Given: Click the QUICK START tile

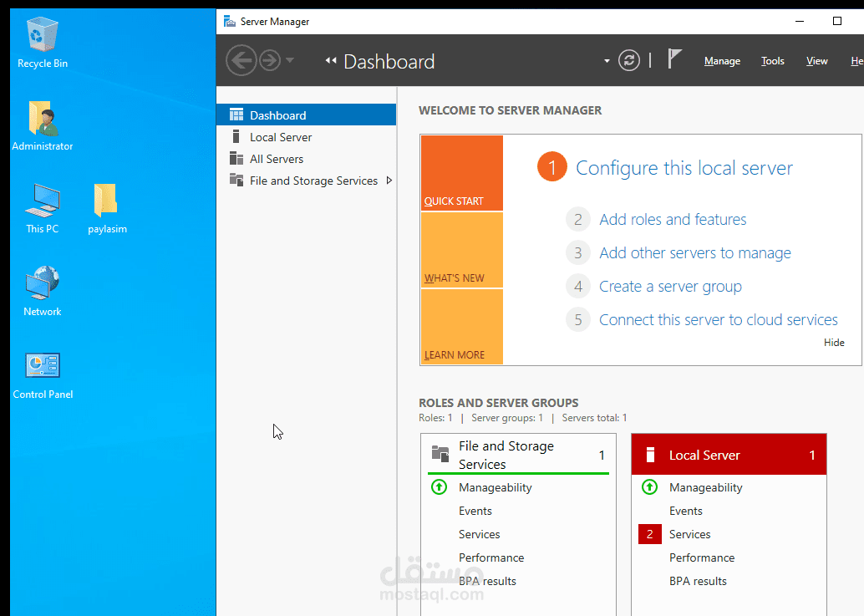Looking at the screenshot, I should point(462,173).
